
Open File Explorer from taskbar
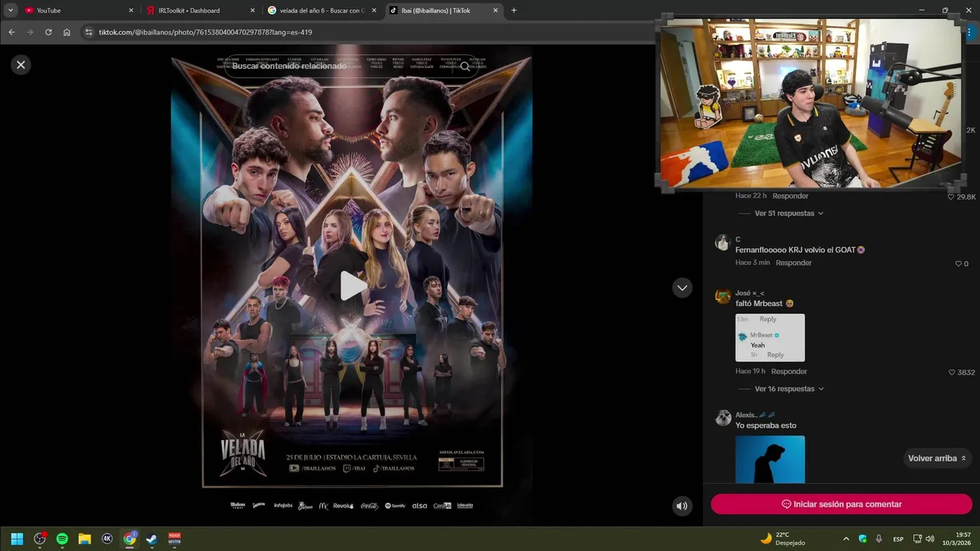coord(85,539)
